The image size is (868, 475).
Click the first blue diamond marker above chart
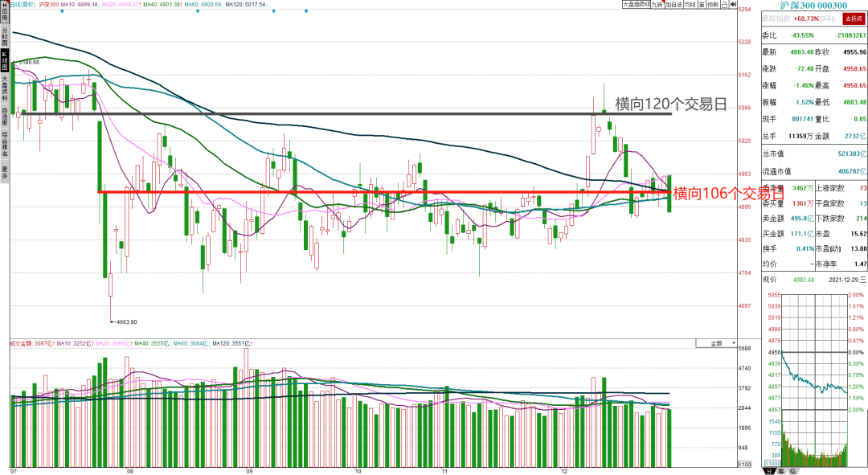pyautogui.click(x=61, y=11)
